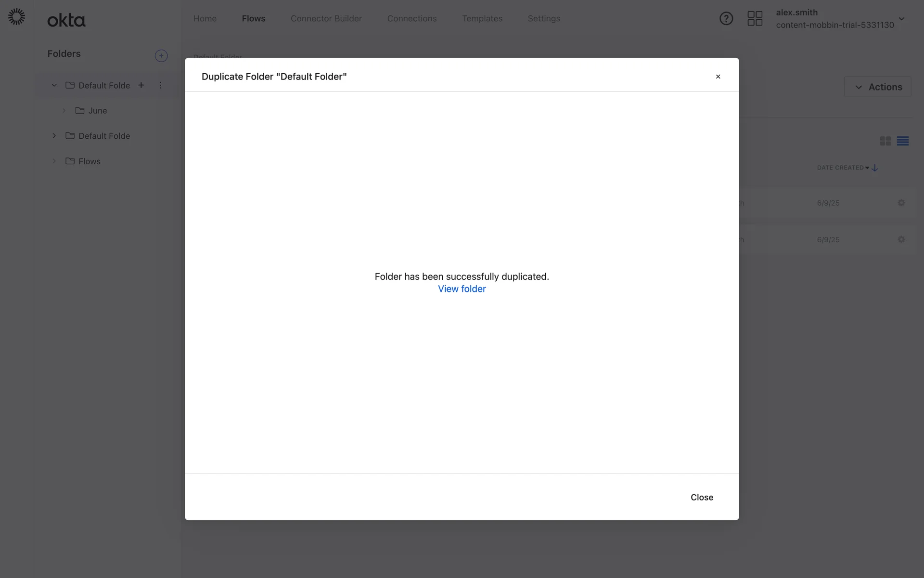The image size is (924, 578).
Task: Open the help question mark icon
Action: pos(726,19)
